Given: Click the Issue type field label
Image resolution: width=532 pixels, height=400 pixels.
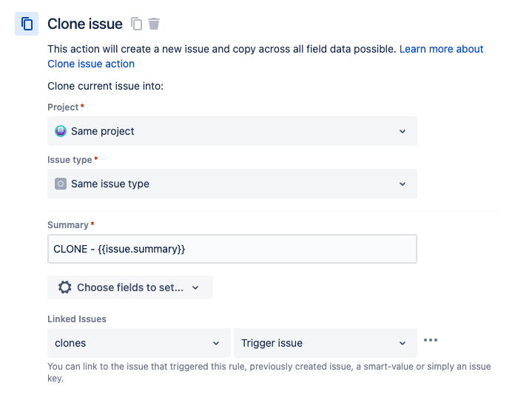Looking at the screenshot, I should point(70,159).
